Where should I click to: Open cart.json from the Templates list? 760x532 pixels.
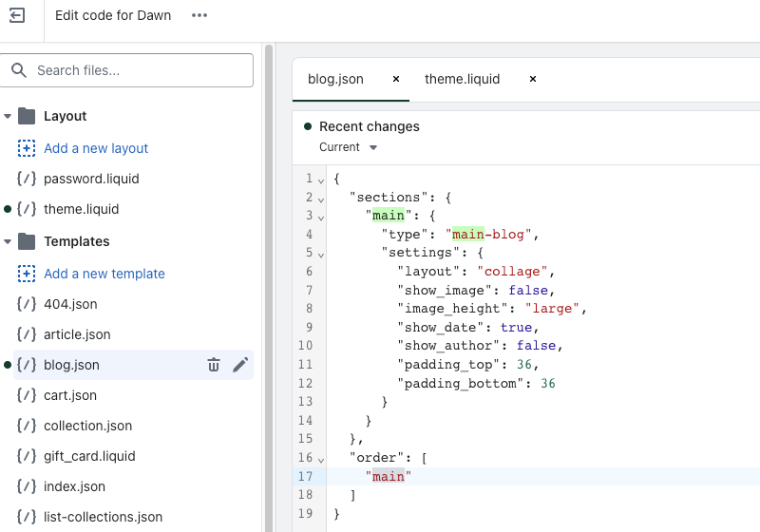[x=70, y=395]
